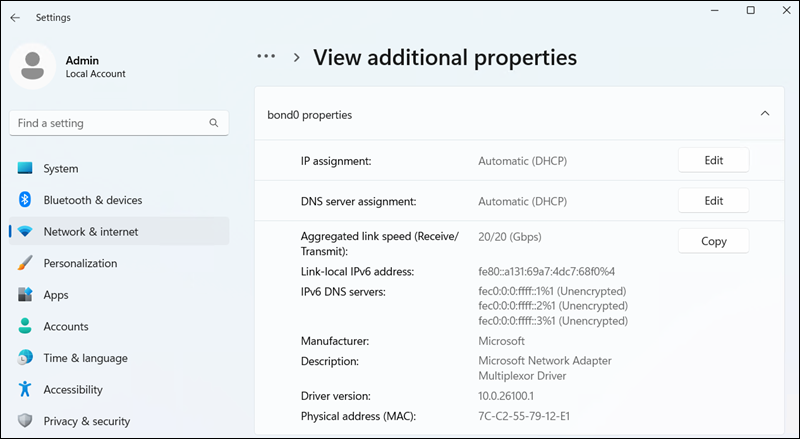Click the Automatic (DHCP) DNS assignment value
The height and width of the screenshot is (439, 800).
(522, 201)
